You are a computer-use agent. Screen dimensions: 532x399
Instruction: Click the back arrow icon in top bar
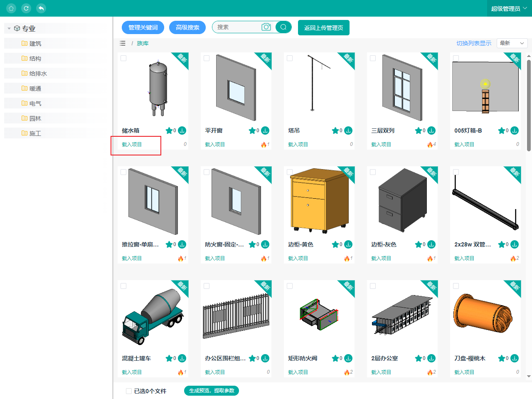41,8
